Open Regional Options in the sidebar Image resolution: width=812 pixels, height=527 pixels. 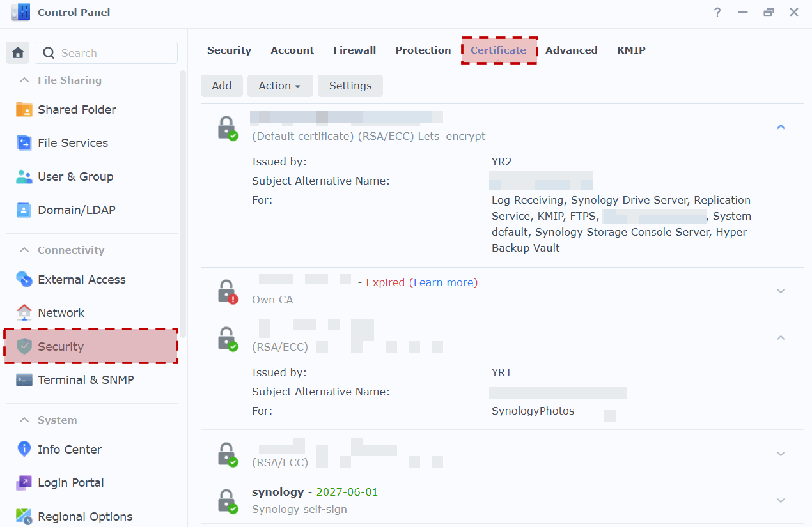tap(91, 516)
